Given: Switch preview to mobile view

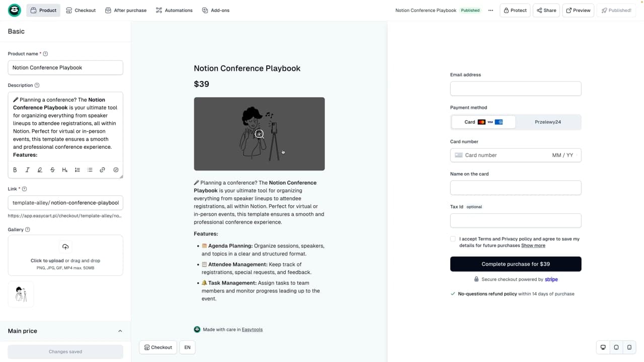Looking at the screenshot, I should pyautogui.click(x=629, y=347).
